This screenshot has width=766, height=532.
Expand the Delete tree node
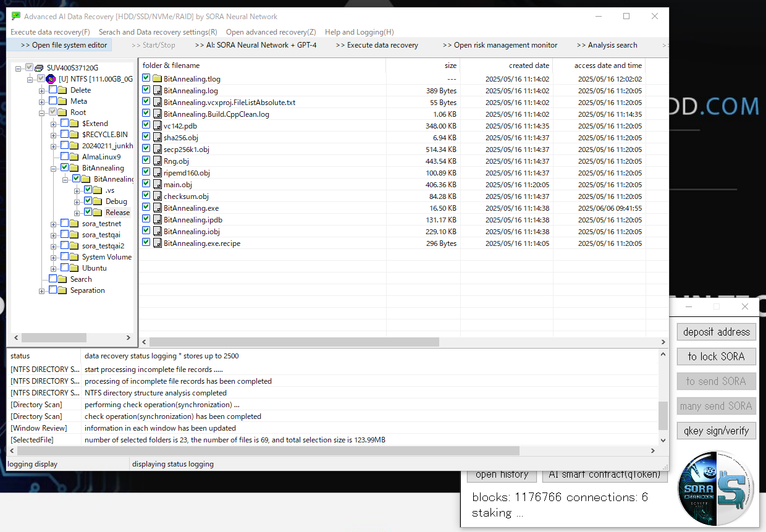(42, 90)
